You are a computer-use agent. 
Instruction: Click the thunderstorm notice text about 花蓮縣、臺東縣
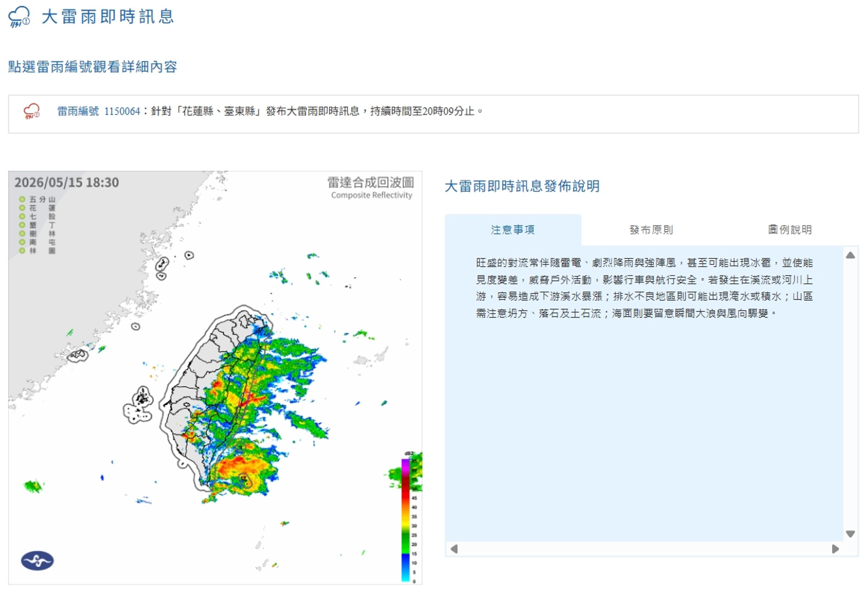[317, 111]
